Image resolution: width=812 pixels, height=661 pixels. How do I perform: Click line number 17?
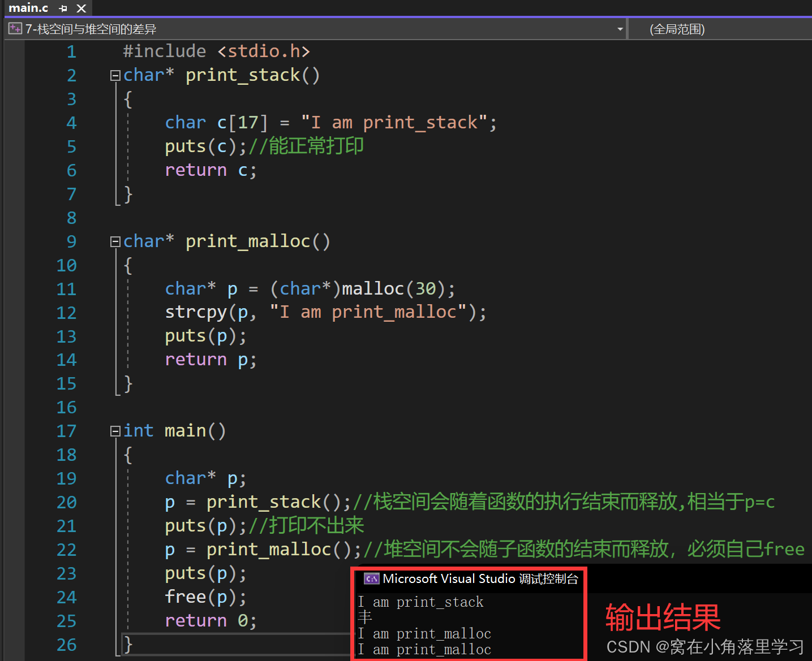[x=66, y=431]
